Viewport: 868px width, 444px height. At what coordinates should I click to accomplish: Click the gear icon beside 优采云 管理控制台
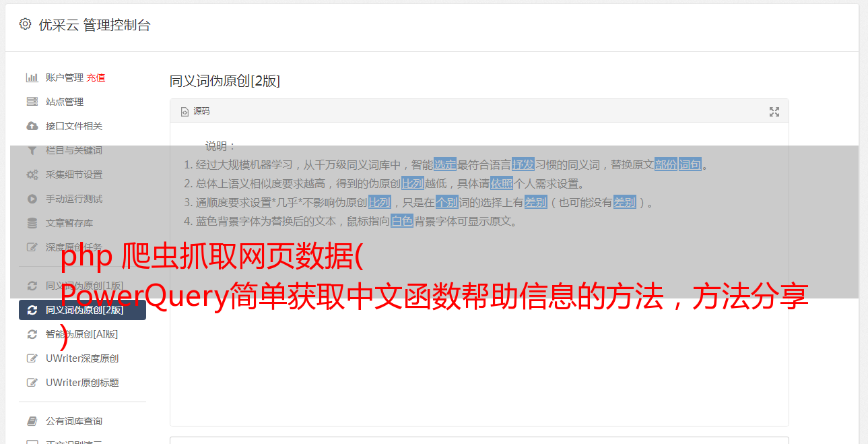[25, 24]
